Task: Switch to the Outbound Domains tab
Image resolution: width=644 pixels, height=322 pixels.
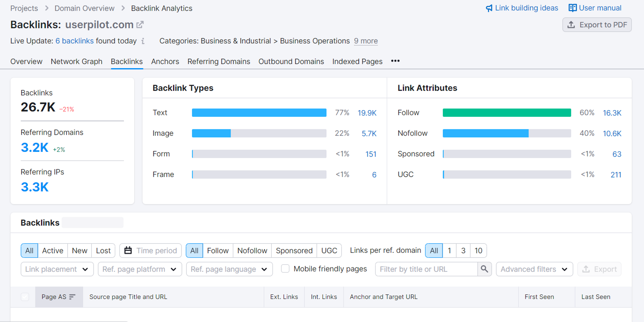Action: coord(291,61)
